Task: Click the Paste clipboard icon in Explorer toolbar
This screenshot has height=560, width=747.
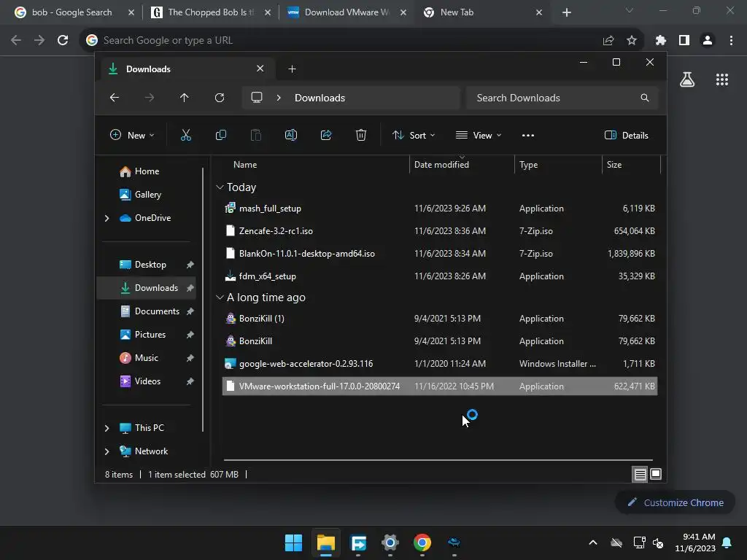Action: coord(256,135)
